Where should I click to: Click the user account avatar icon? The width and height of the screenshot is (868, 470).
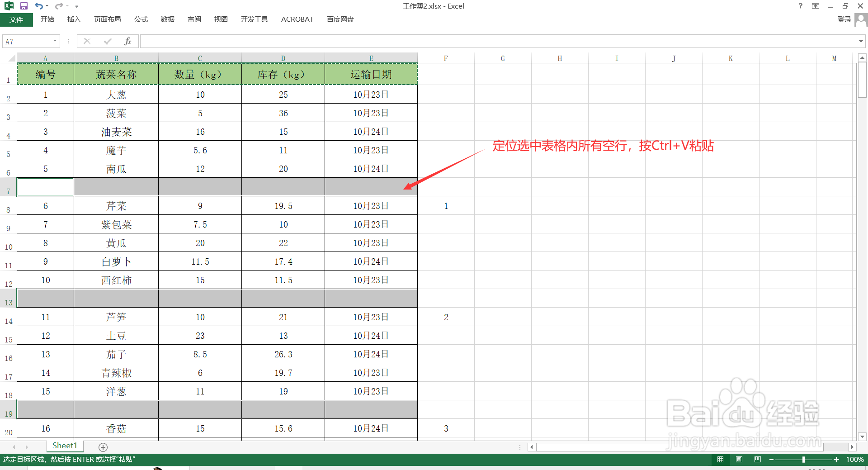coord(861,19)
